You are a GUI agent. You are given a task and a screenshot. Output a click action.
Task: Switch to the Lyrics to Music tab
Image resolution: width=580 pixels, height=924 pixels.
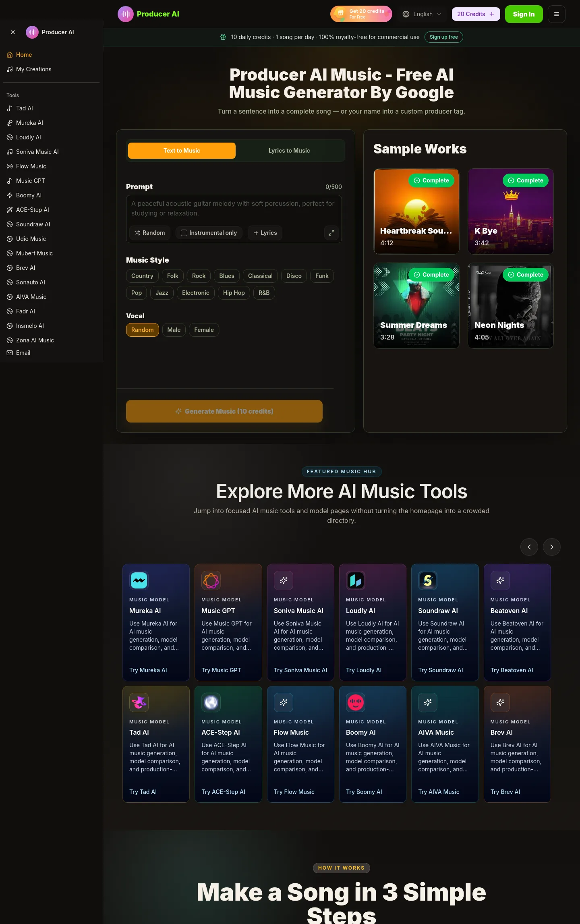(289, 151)
